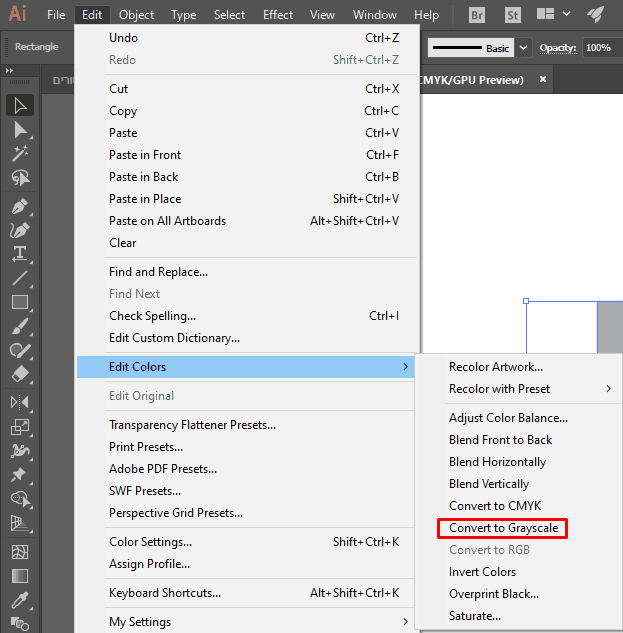Open the arrange documents layout icon
Image resolution: width=623 pixels, height=633 pixels.
click(x=545, y=14)
